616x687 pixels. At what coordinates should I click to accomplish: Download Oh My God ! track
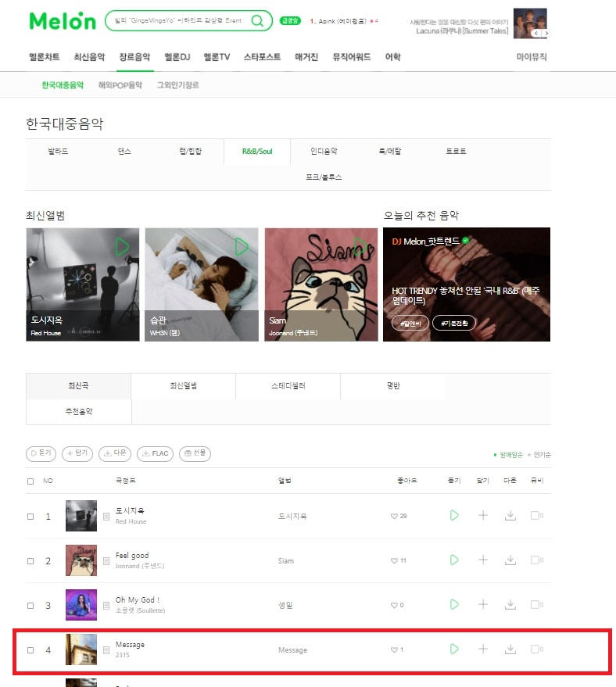click(x=510, y=605)
